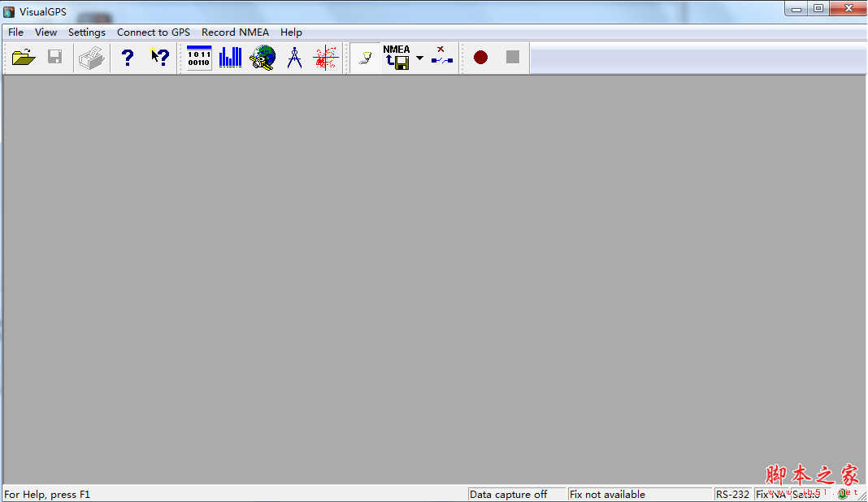The image size is (868, 502).
Task: Click the RS-232 status bar entry
Action: (x=732, y=494)
